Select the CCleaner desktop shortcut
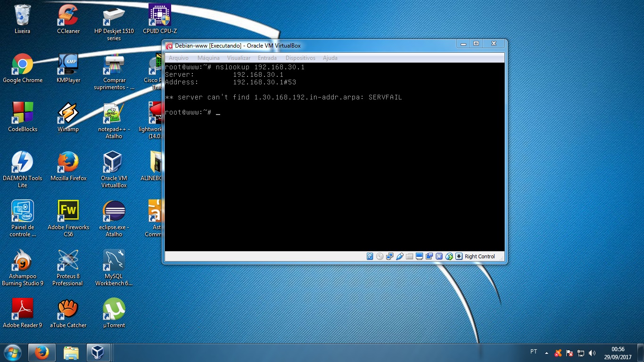644x362 pixels. (x=68, y=19)
